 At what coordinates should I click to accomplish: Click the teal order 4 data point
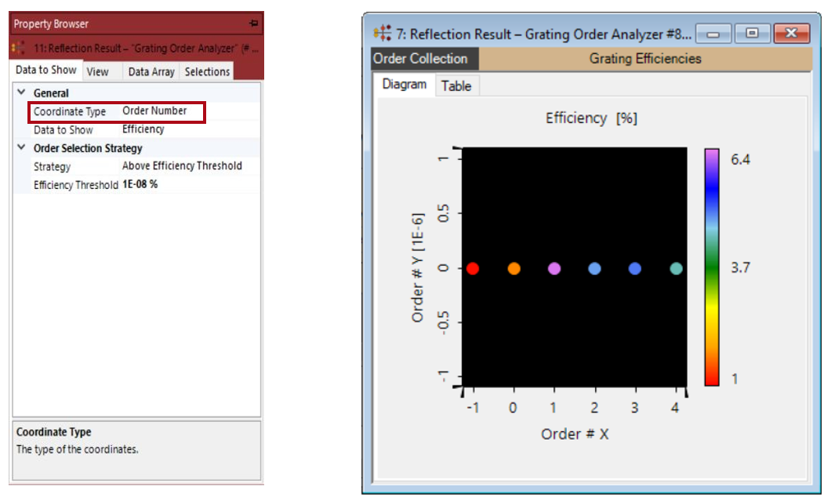677,269
